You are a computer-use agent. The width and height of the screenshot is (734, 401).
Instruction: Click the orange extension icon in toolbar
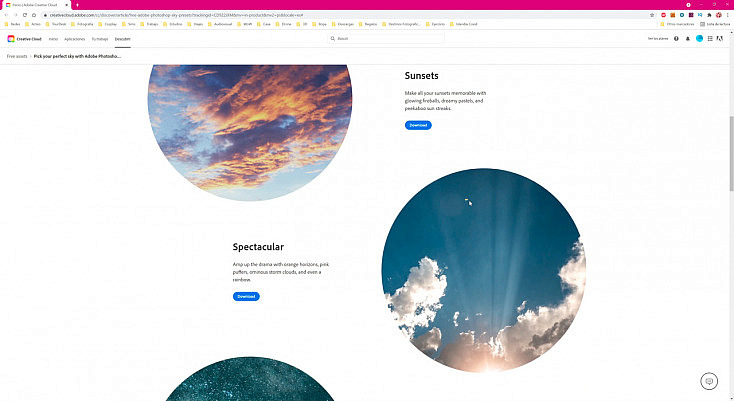(673, 15)
